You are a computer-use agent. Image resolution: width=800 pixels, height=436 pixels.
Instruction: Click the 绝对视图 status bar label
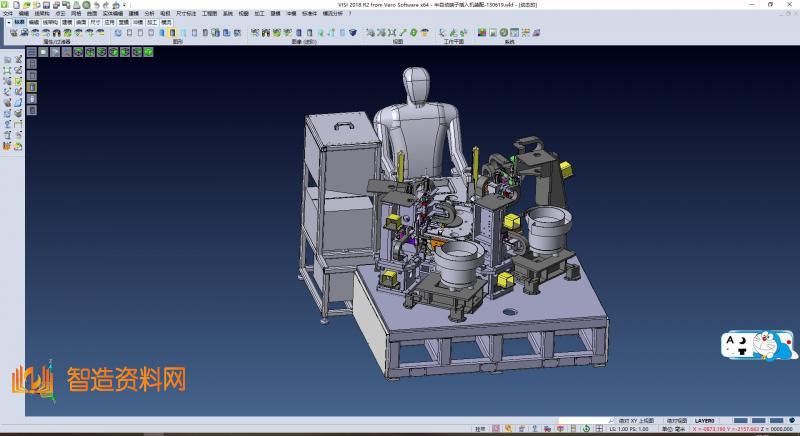[x=677, y=421]
